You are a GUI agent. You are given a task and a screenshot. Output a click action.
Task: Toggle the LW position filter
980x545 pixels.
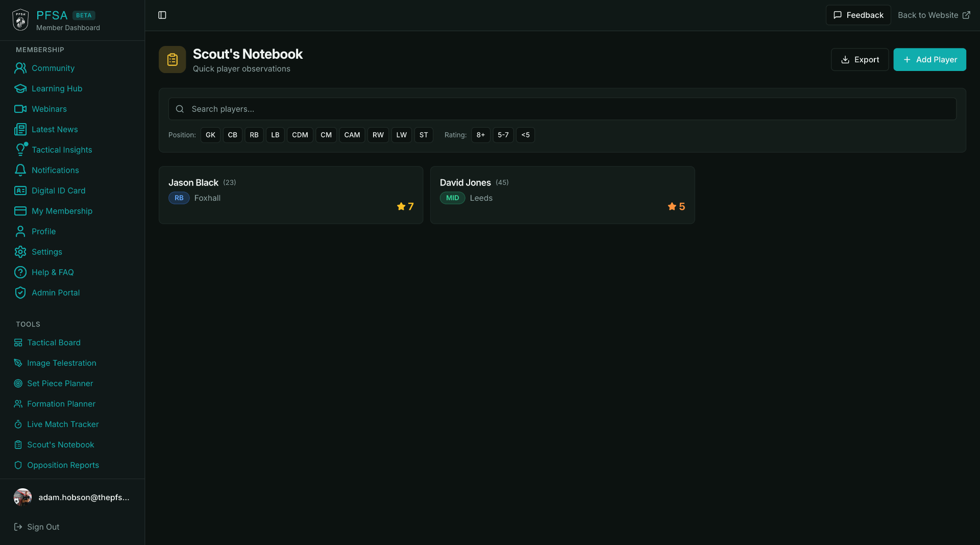(402, 135)
